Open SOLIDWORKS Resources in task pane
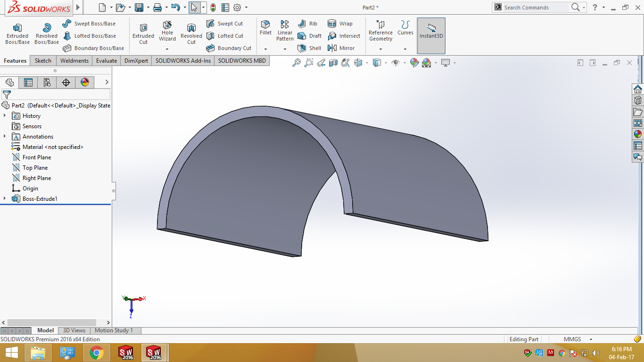Image resolution: width=644 pixels, height=362 pixels. 638,89
